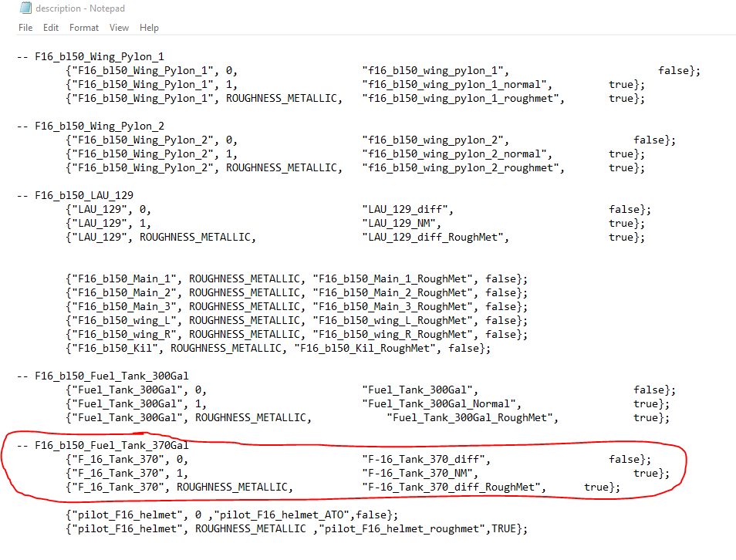Screen dimensions: 736x560
Task: Click the comment line '-- F16_bl50_Fuel_Tank_370Gal'
Action: [103, 446]
